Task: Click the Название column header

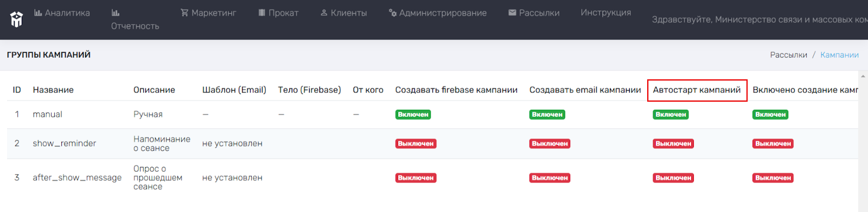Action: pos(53,90)
